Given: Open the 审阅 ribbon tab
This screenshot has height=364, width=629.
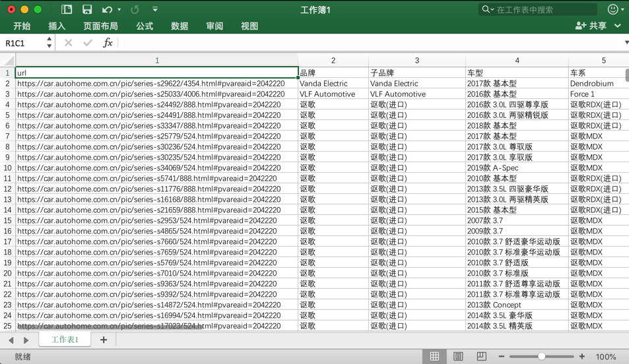Looking at the screenshot, I should click(x=215, y=26).
